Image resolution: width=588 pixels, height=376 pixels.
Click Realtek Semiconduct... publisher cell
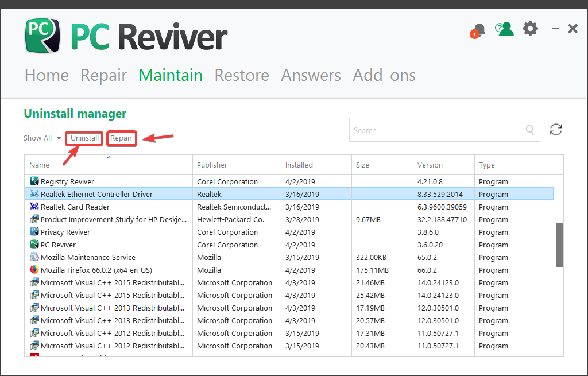pyautogui.click(x=234, y=207)
